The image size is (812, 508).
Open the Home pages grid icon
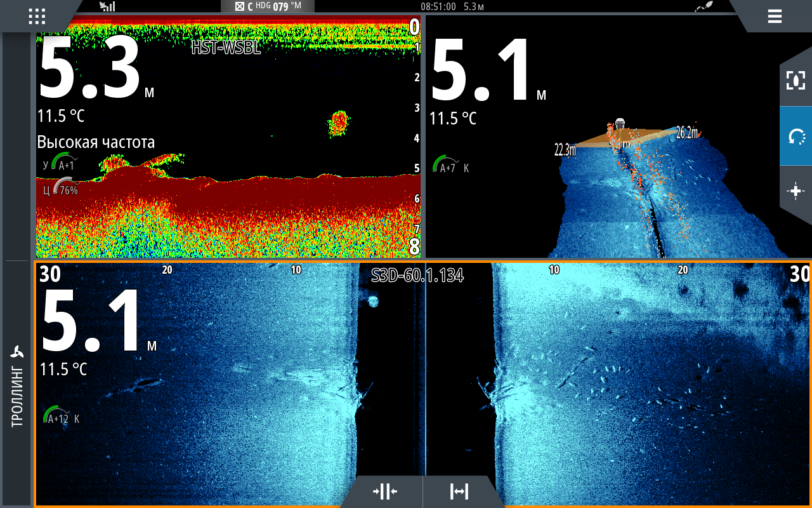coord(37,17)
